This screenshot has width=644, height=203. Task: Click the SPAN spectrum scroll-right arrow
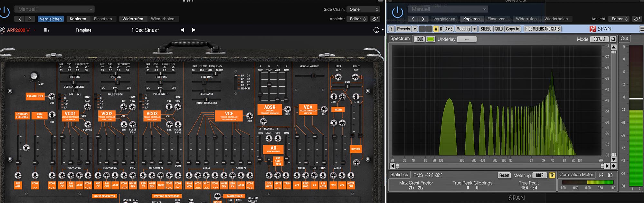[x=607, y=166]
